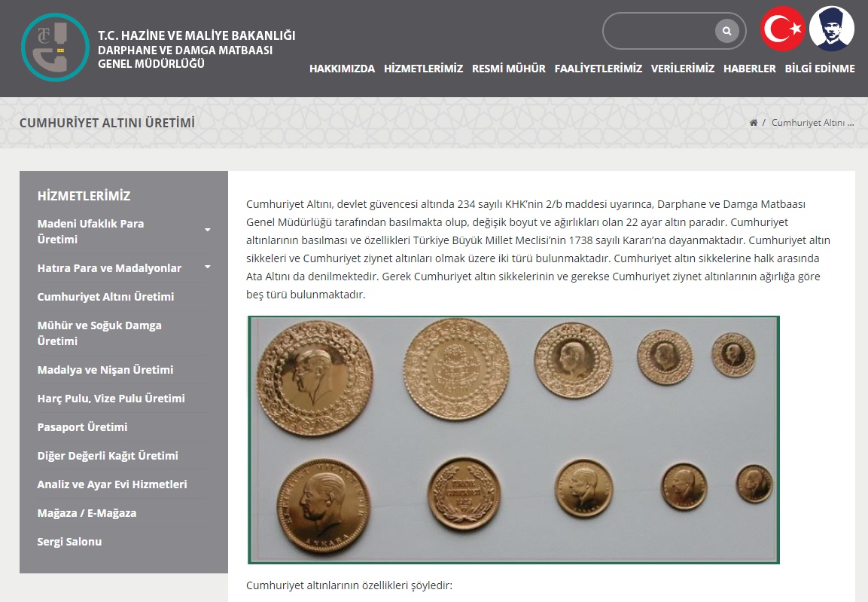Click the Turkish flag icon
868x602 pixels.
tap(783, 29)
